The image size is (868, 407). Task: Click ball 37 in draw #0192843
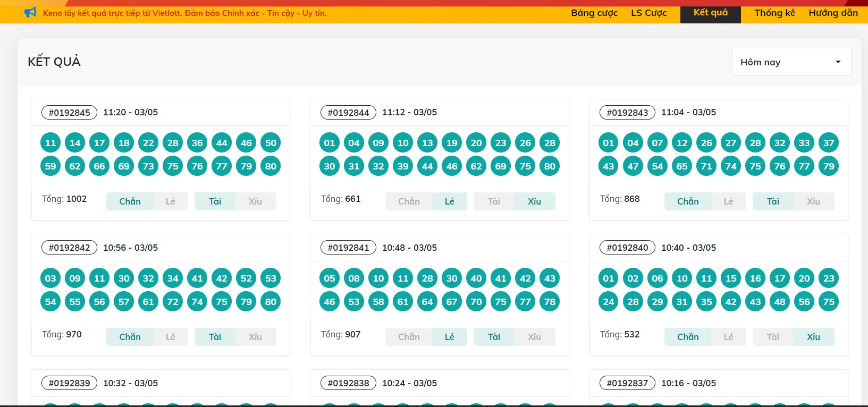point(829,142)
